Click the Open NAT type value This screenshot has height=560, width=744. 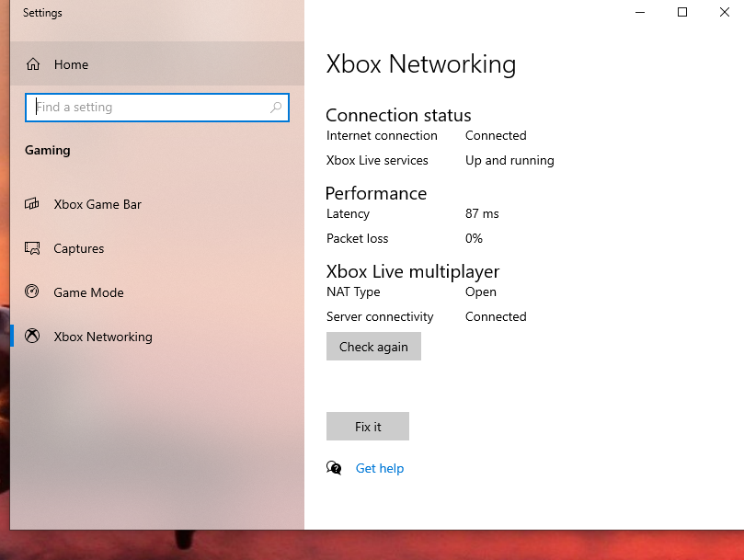tap(481, 291)
